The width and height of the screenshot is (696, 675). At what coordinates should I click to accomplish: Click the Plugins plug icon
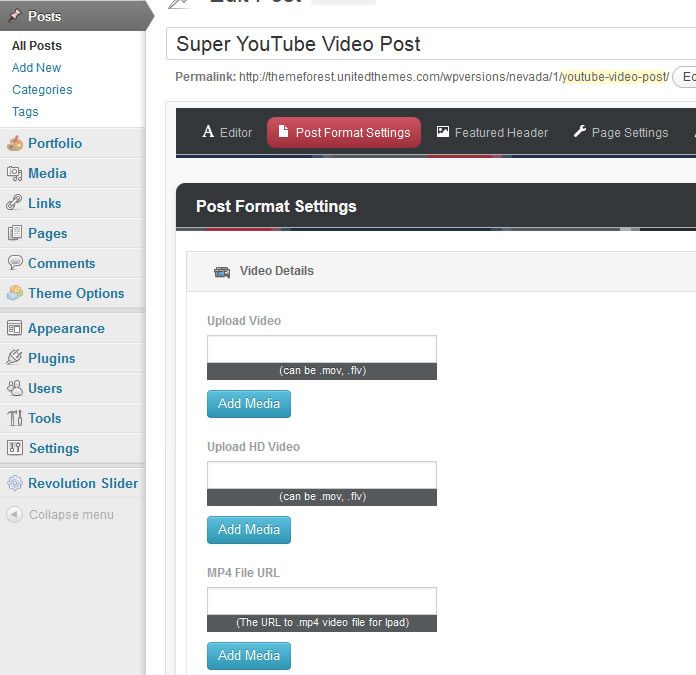pos(14,358)
